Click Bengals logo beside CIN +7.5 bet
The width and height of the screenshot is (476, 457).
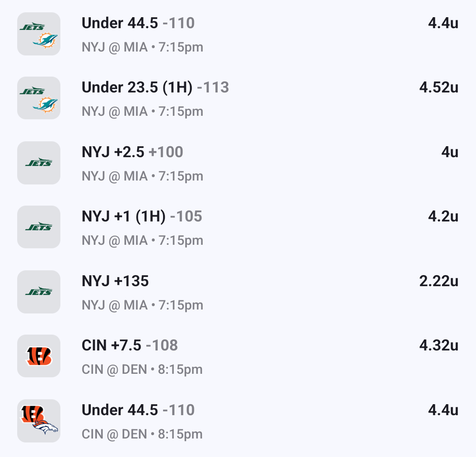[39, 356]
